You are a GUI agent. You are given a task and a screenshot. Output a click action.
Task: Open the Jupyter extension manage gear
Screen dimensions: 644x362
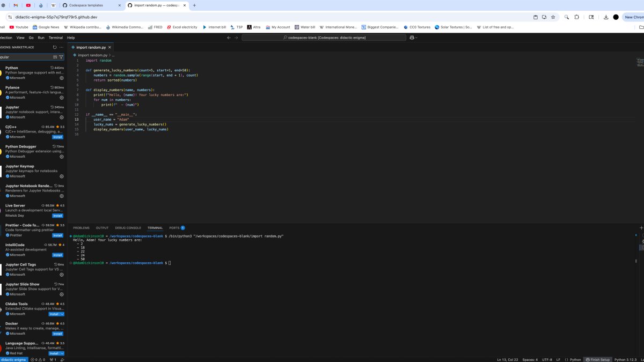(x=62, y=117)
